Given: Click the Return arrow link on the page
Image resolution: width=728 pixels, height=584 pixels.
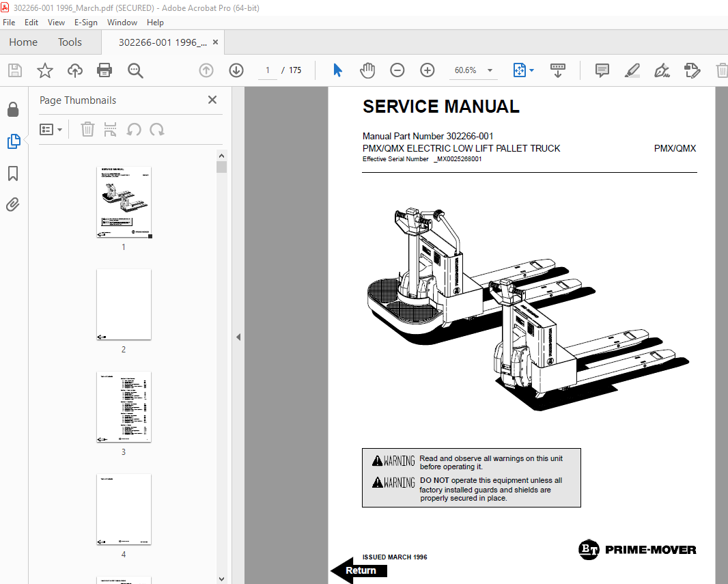Looking at the screenshot, I should tap(359, 570).
